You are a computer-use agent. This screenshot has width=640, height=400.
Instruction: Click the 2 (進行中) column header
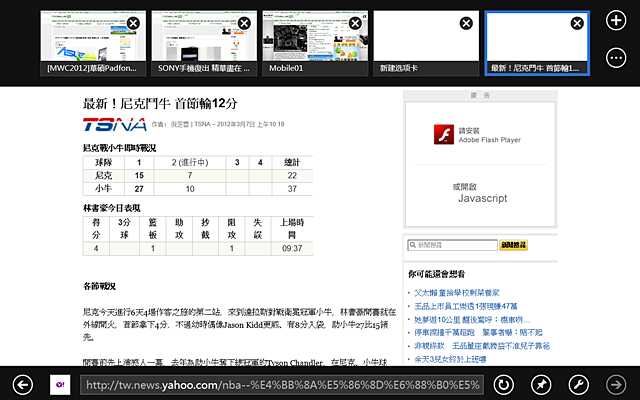(x=190, y=162)
